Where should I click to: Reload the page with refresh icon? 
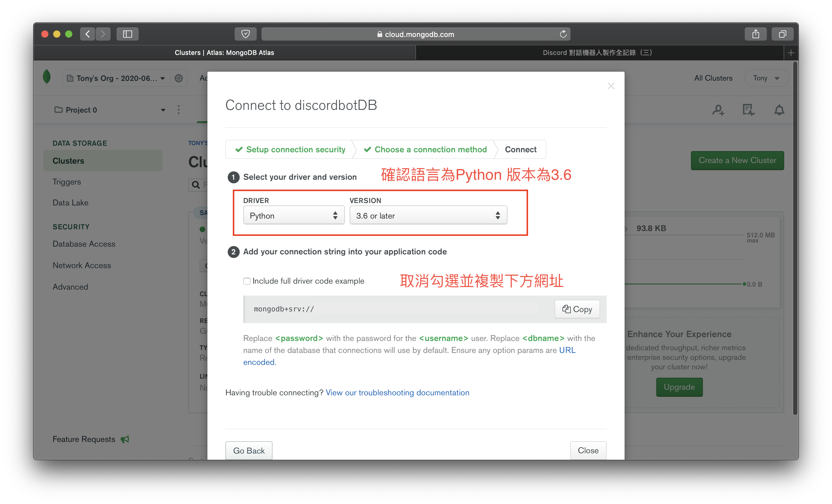tap(563, 34)
